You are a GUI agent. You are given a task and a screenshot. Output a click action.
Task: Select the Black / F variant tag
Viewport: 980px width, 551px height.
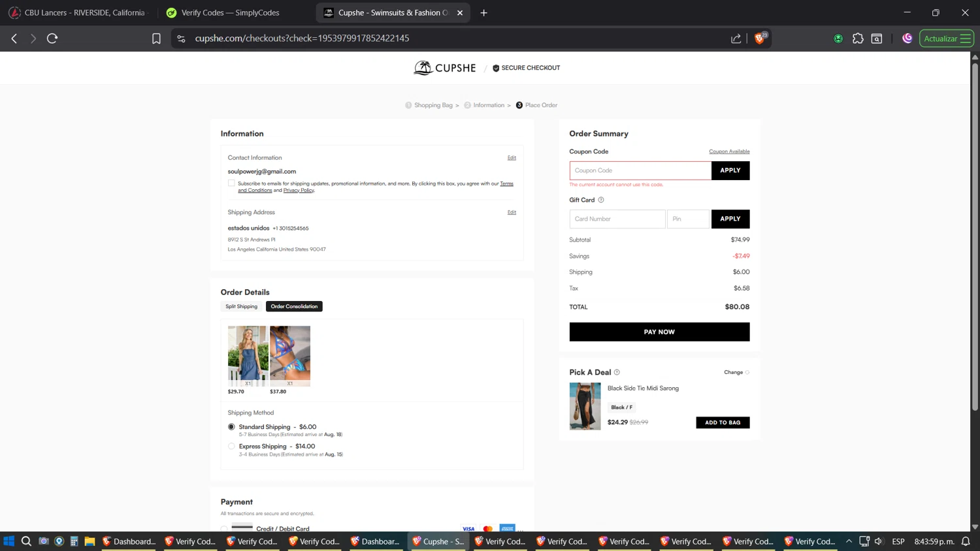tap(621, 407)
